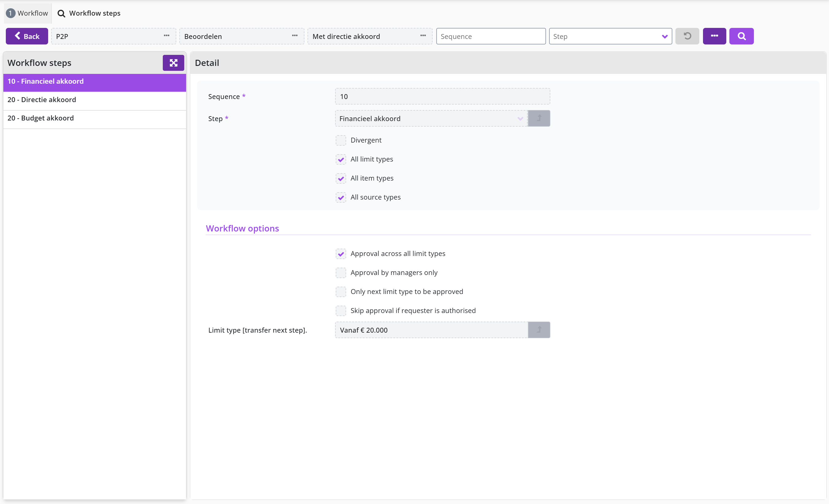Click the Workflow options section heading
The height and width of the screenshot is (504, 829).
242,228
